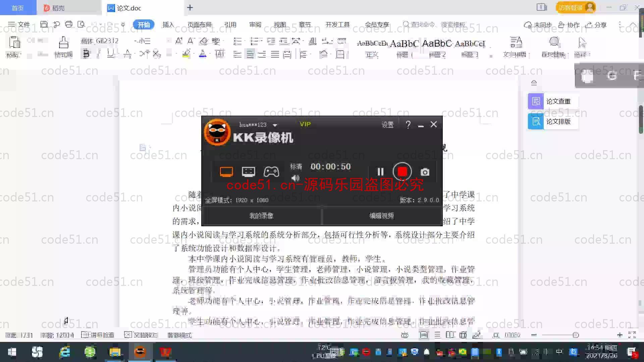Viewport: 644px width, 362px height.
Task: Open 设置 in KK录像机
Action: (x=387, y=124)
